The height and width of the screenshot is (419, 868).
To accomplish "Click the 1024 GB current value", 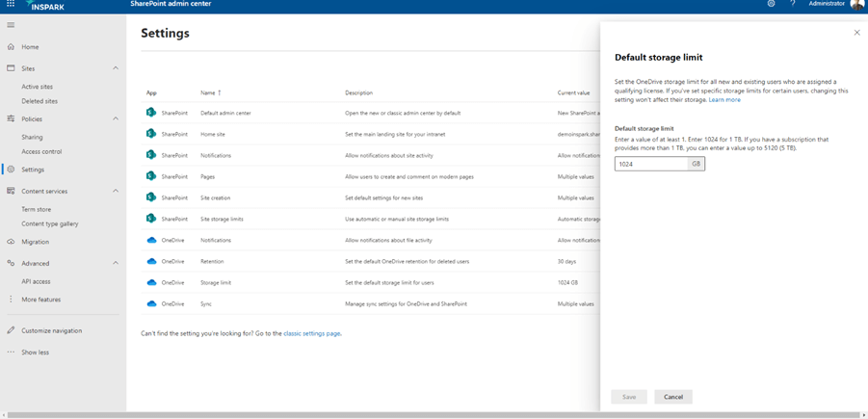I will [x=568, y=282].
